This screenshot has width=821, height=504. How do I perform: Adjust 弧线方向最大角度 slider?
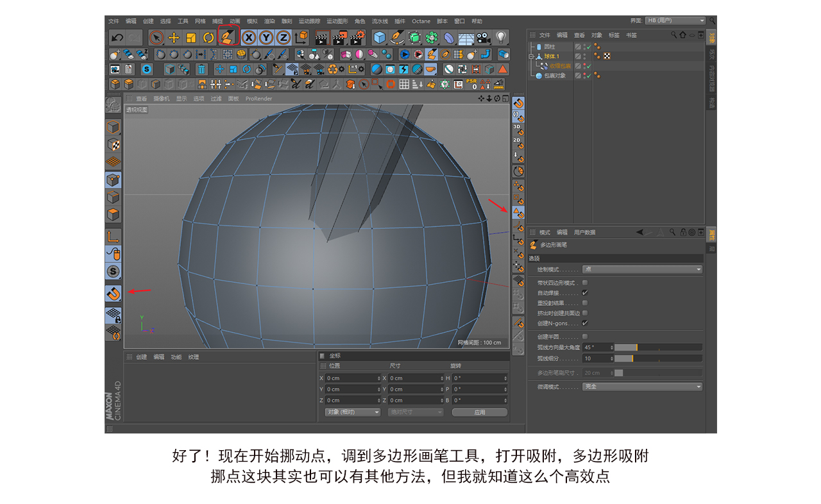(658, 348)
